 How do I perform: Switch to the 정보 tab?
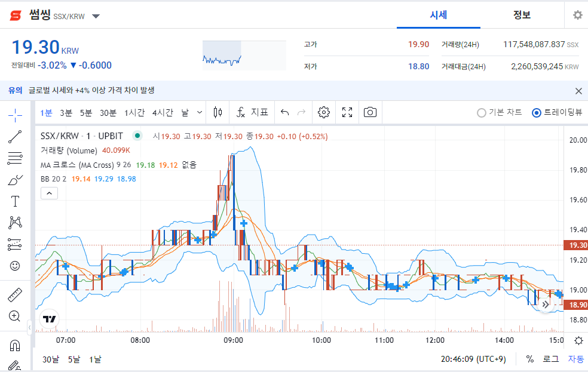click(522, 15)
